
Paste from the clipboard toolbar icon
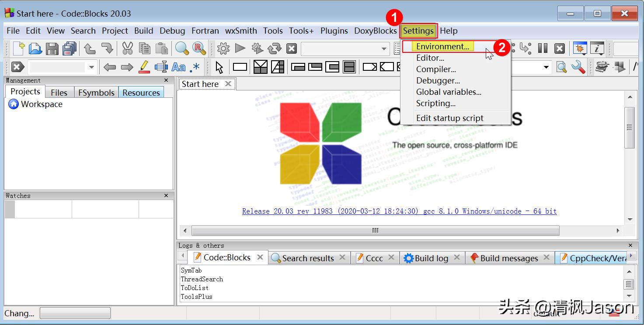click(x=161, y=48)
